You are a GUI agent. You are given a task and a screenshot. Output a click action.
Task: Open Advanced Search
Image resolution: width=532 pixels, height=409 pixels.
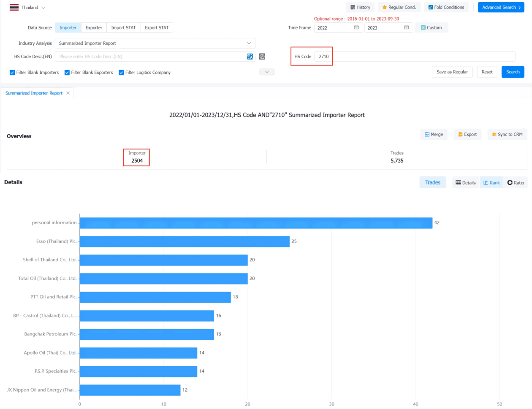pos(501,7)
